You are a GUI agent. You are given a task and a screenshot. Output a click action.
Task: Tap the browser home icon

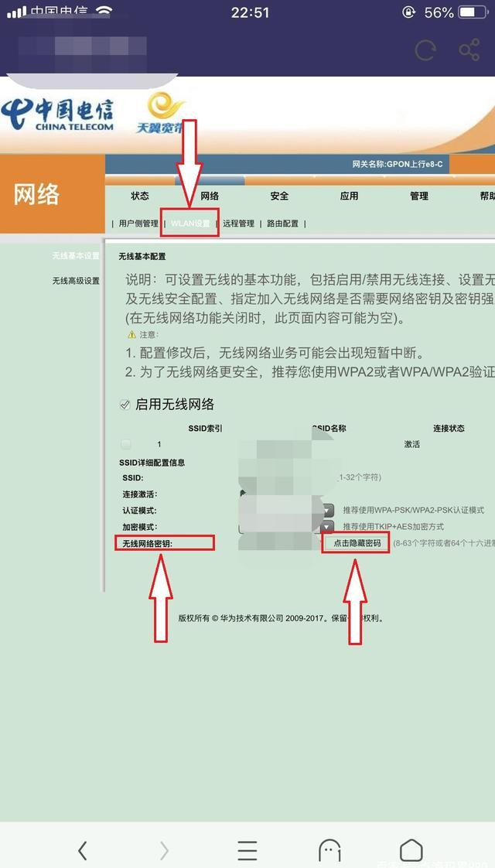[411, 850]
